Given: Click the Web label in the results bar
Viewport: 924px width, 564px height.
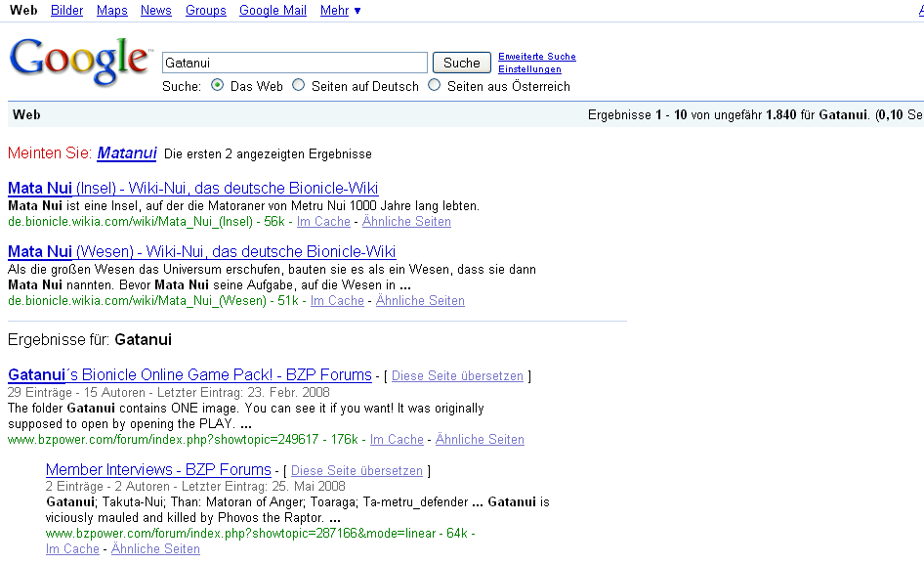Looking at the screenshot, I should pos(26,115).
